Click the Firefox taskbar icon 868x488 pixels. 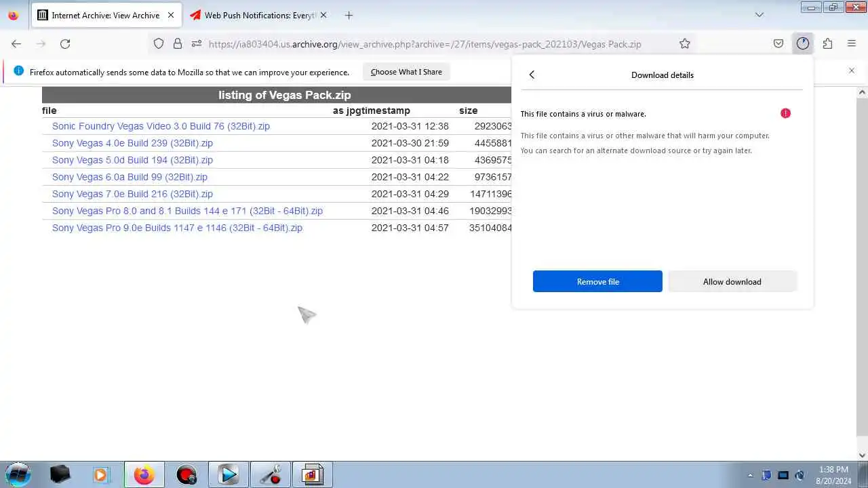pos(144,474)
